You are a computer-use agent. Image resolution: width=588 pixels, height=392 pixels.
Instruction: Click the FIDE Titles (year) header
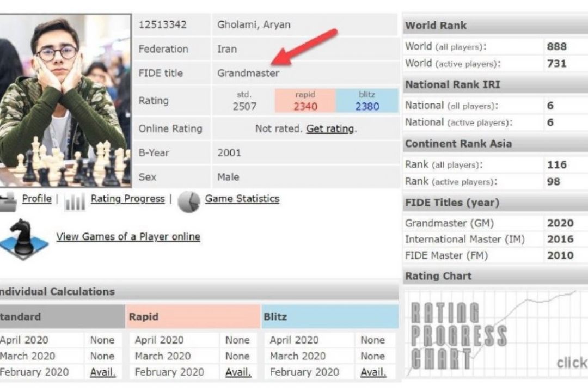(495, 203)
